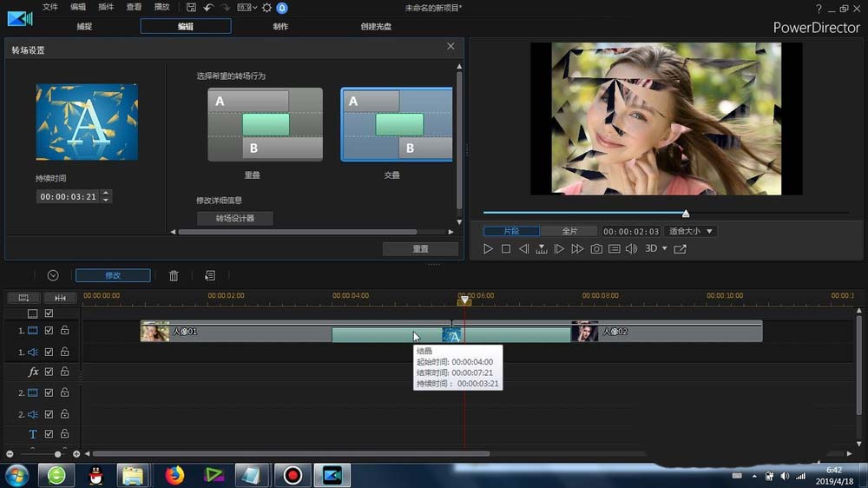Click the preview playback progress slider

tap(686, 214)
